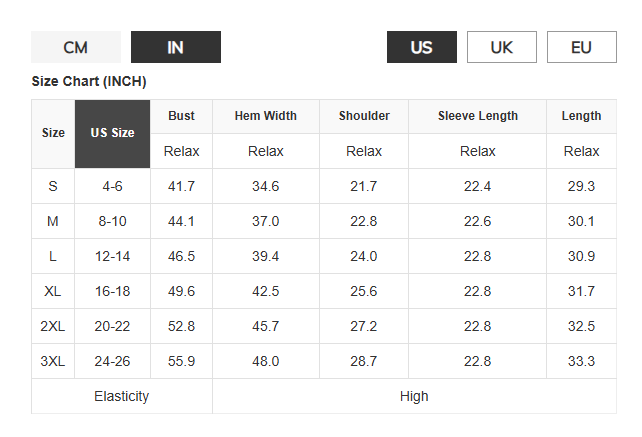Screen dimensions: 642x437
Task: Switch units to CM
Action: pos(76,47)
